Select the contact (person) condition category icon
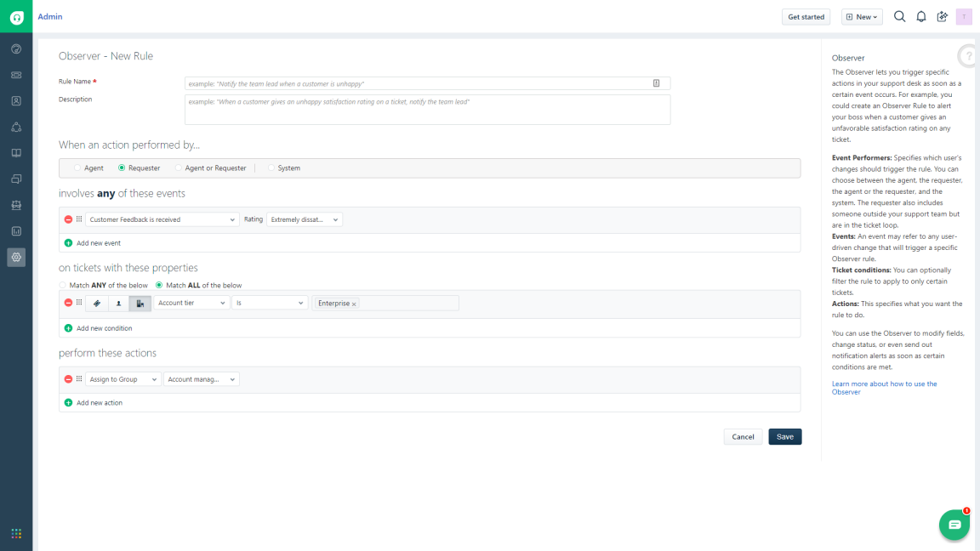 click(x=118, y=302)
